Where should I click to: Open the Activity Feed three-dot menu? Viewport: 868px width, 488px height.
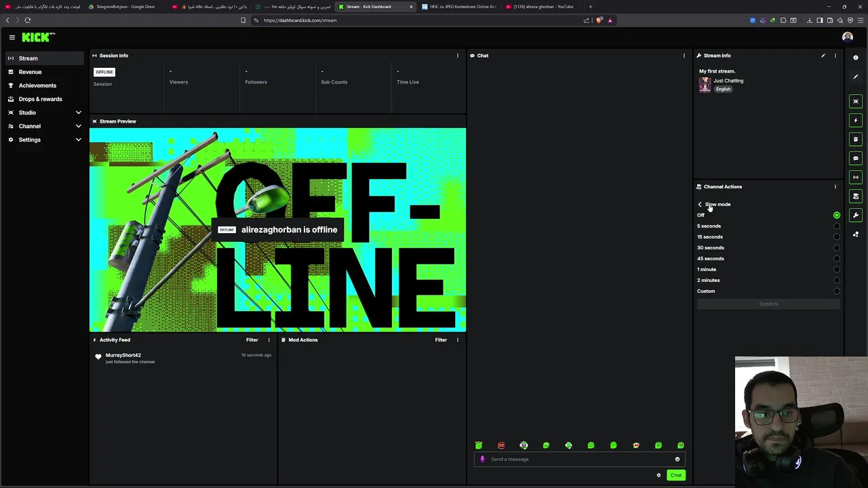click(269, 340)
